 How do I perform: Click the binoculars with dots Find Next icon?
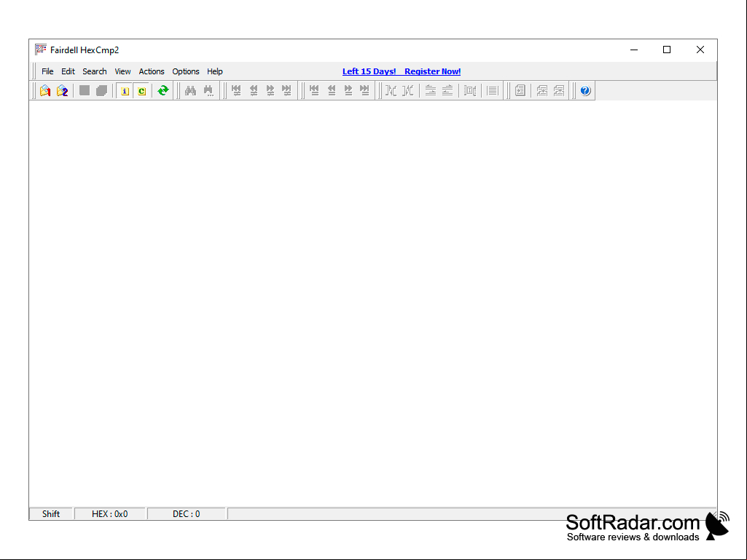point(208,90)
